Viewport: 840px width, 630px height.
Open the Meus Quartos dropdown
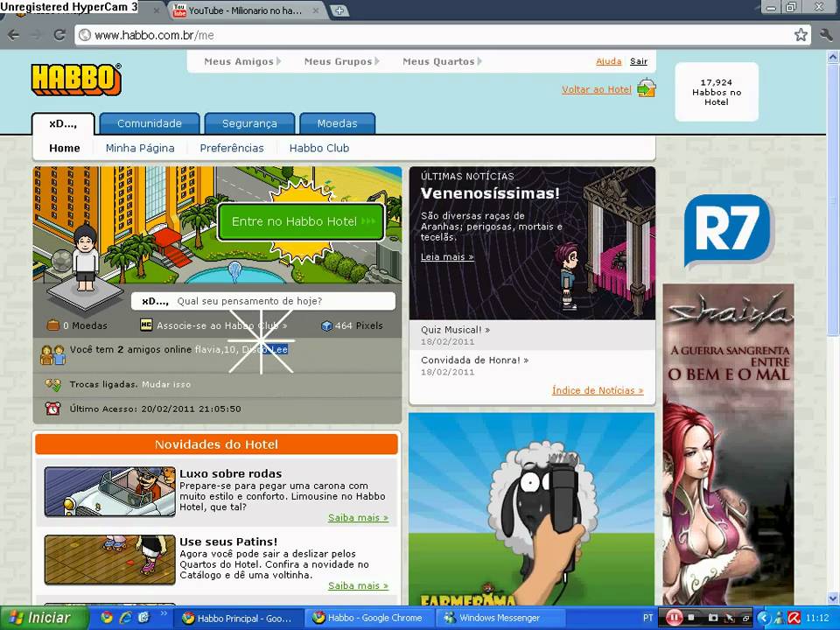tap(442, 61)
